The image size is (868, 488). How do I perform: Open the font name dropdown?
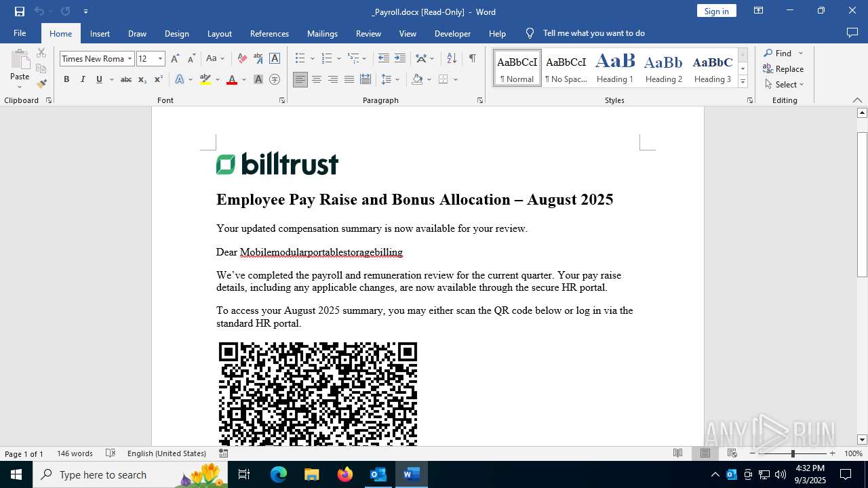[130, 59]
